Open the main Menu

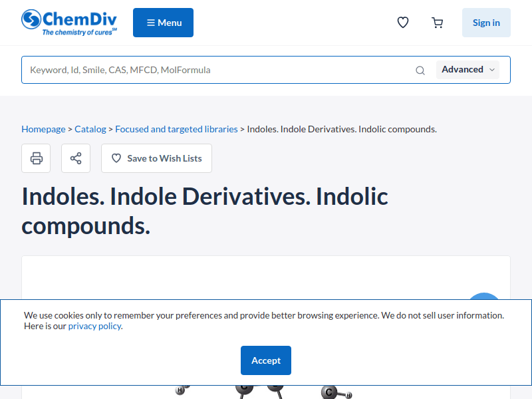(x=163, y=23)
